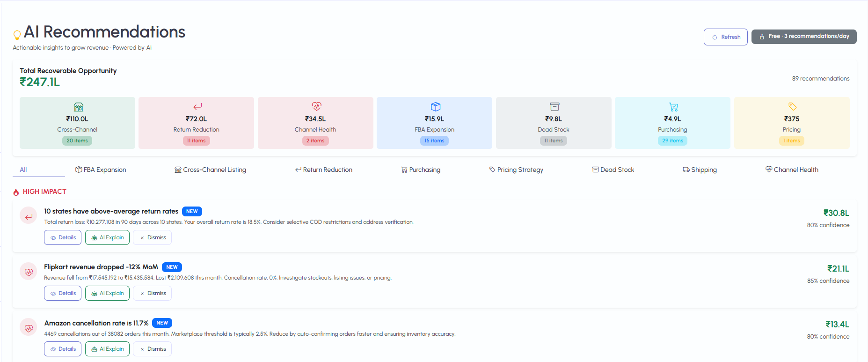Click the Flipkart revenue dropped -12% MoM title

click(101, 267)
